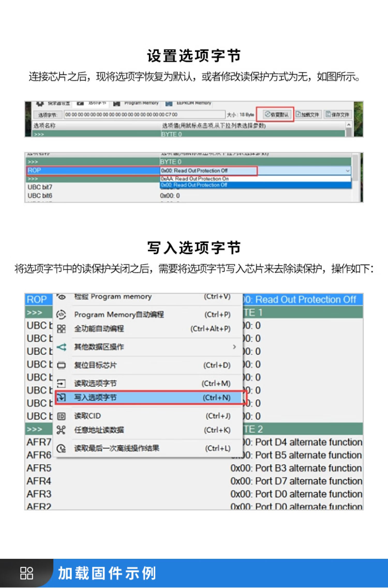Click the 保存文件 button
The width and height of the screenshot is (388, 588).
(338, 114)
